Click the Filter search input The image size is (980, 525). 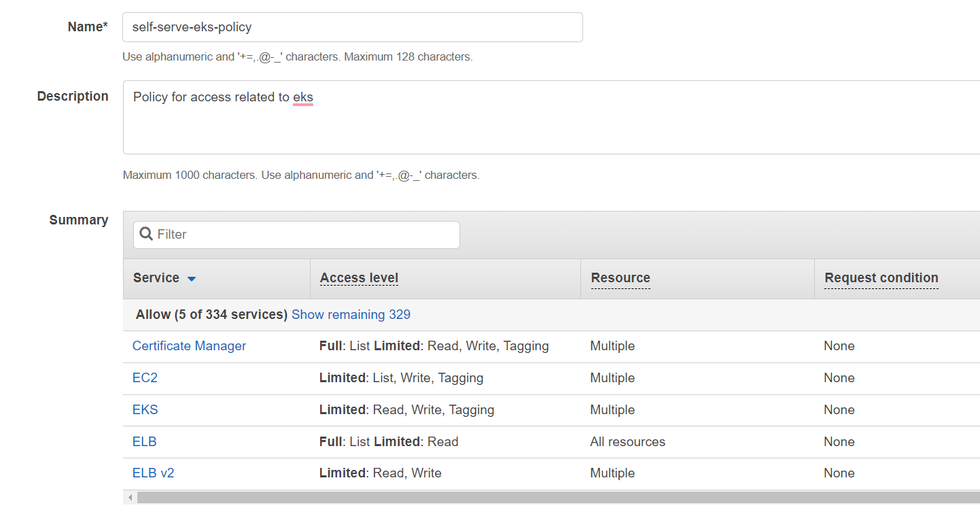point(296,235)
